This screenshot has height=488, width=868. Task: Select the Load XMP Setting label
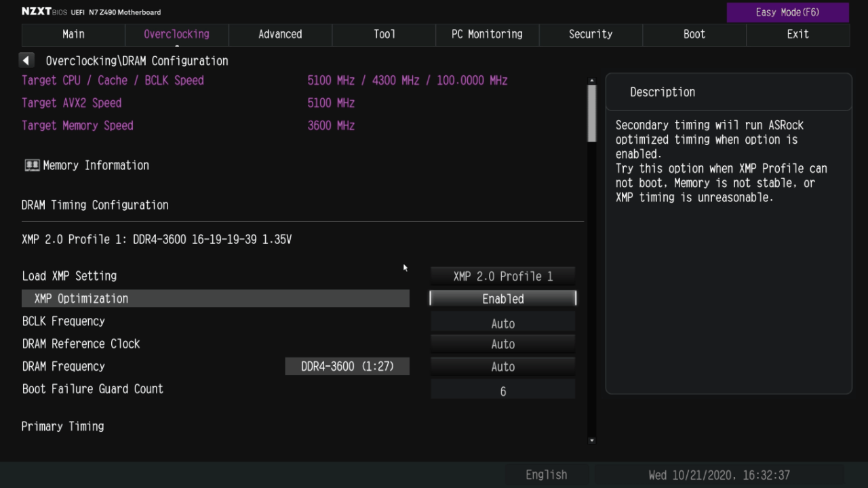click(69, 276)
